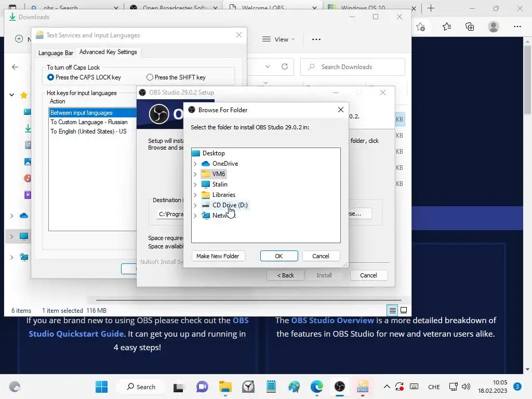The height and width of the screenshot is (399, 532).
Task: Expand the CD Drive (D:) node
Action: pos(195,205)
